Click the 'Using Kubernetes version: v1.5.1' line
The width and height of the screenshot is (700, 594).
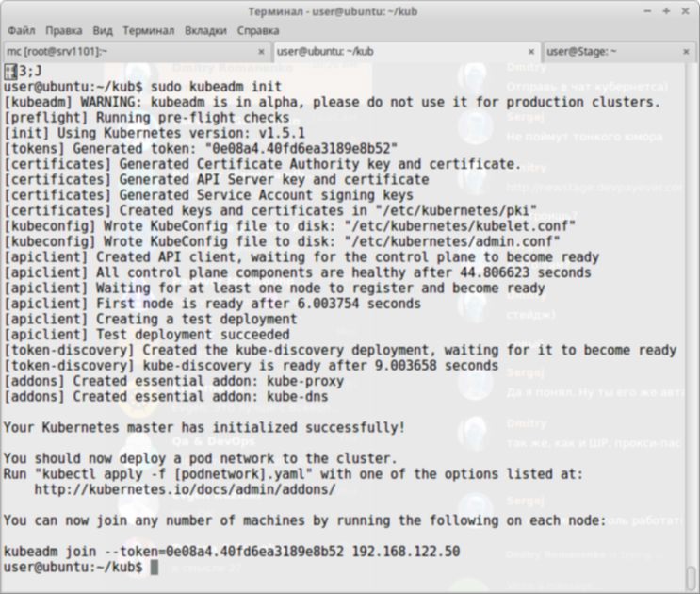[155, 133]
